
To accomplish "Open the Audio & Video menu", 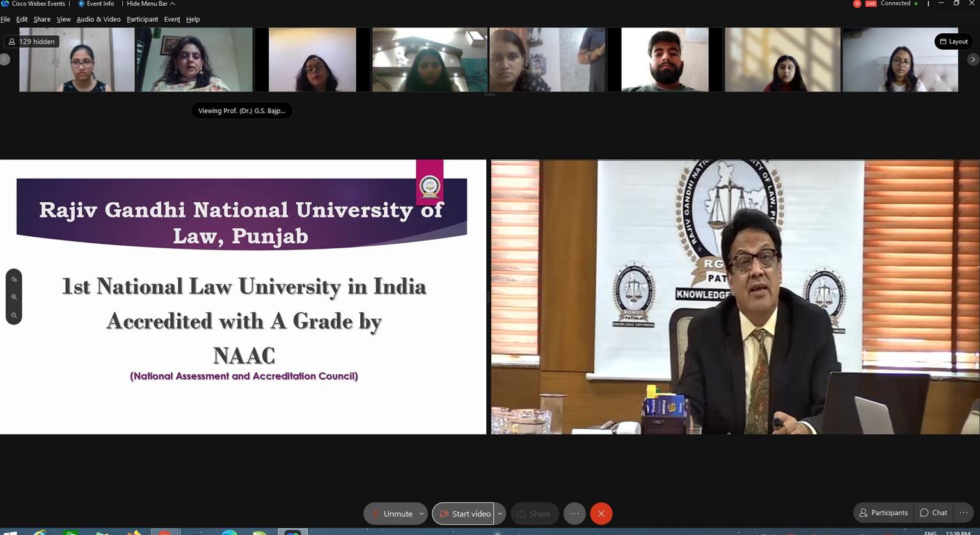I will tap(99, 19).
